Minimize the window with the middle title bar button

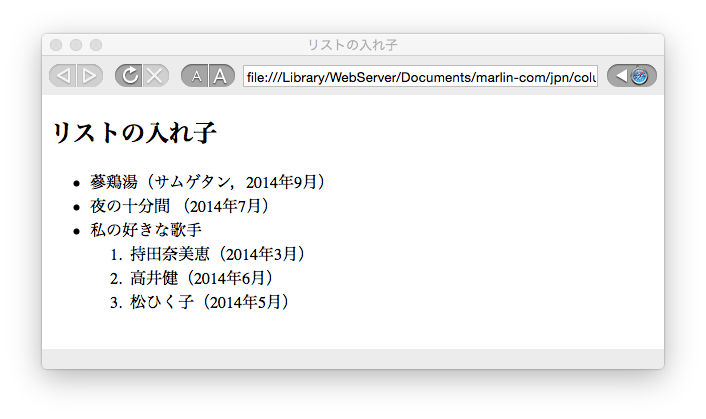76,45
